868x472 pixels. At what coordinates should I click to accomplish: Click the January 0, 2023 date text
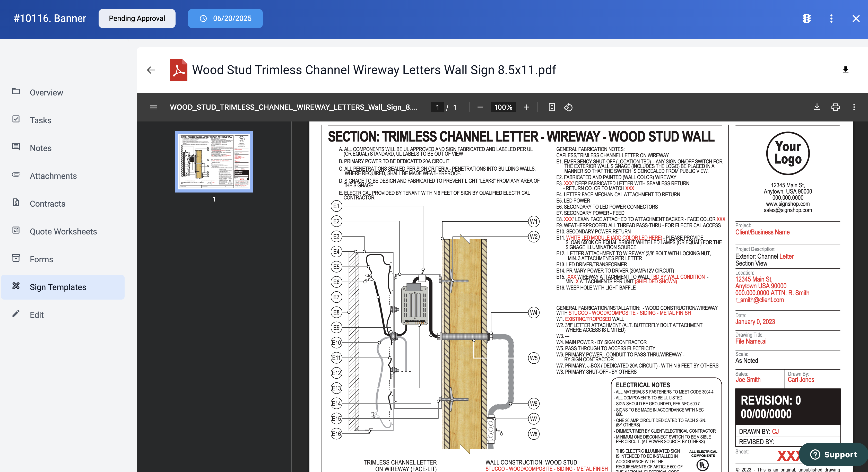click(x=755, y=322)
